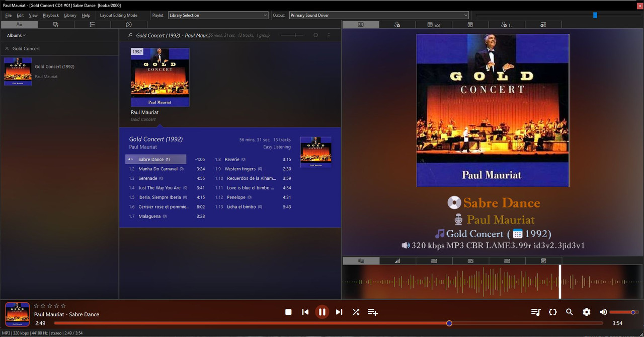
Task: Click the playback seek bar handle
Action: tap(449, 323)
